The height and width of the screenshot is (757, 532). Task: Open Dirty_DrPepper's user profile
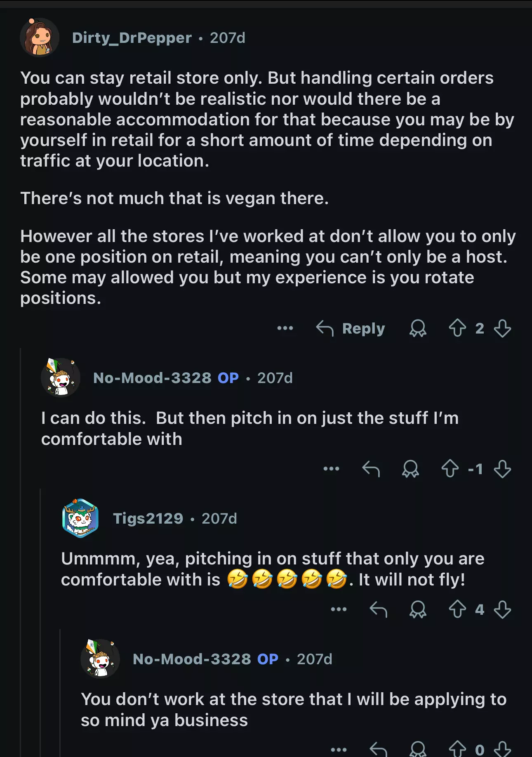[x=132, y=38]
